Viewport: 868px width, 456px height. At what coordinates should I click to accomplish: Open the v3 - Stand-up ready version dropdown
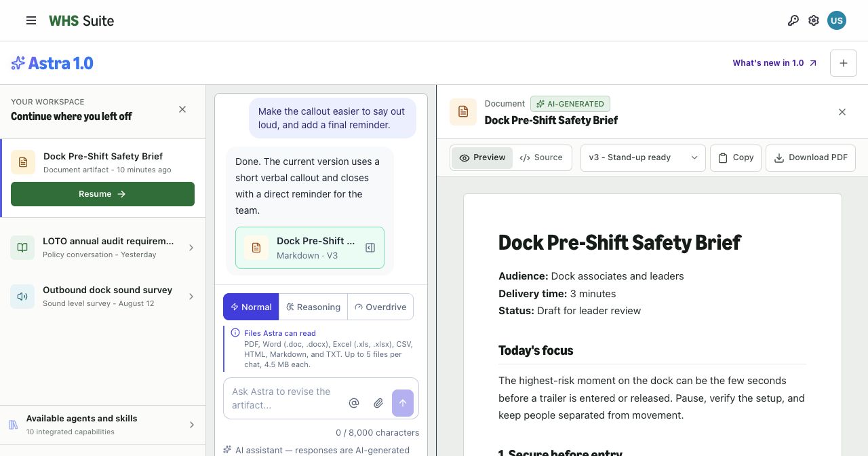pyautogui.click(x=643, y=157)
